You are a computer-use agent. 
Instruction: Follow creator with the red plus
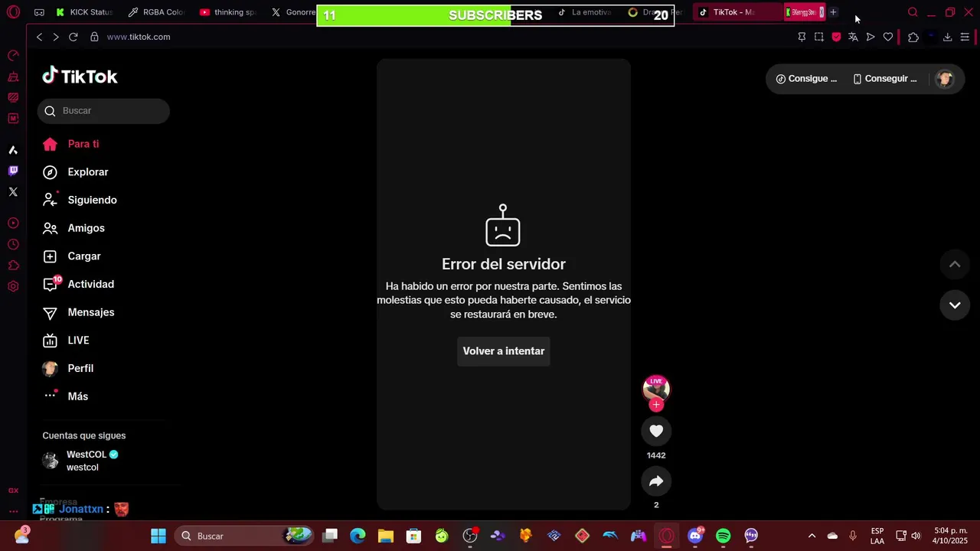click(656, 405)
